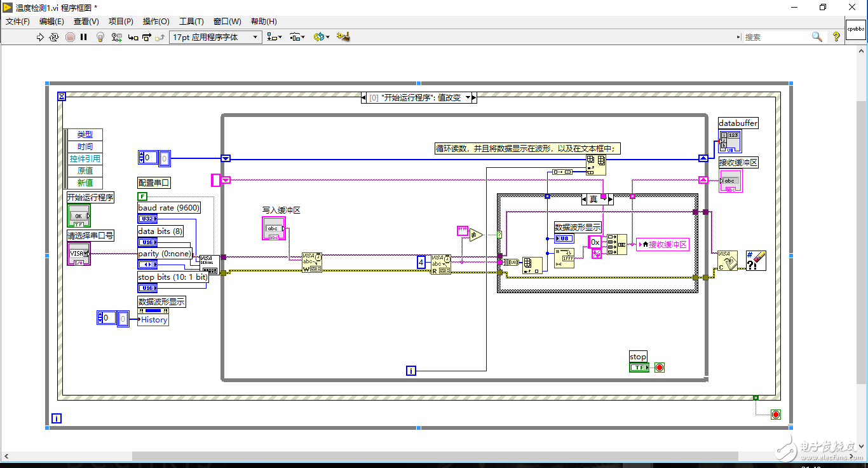Screen dimensions: 868x468
Task: Open the Align Objects dropdown
Action: 275,38
